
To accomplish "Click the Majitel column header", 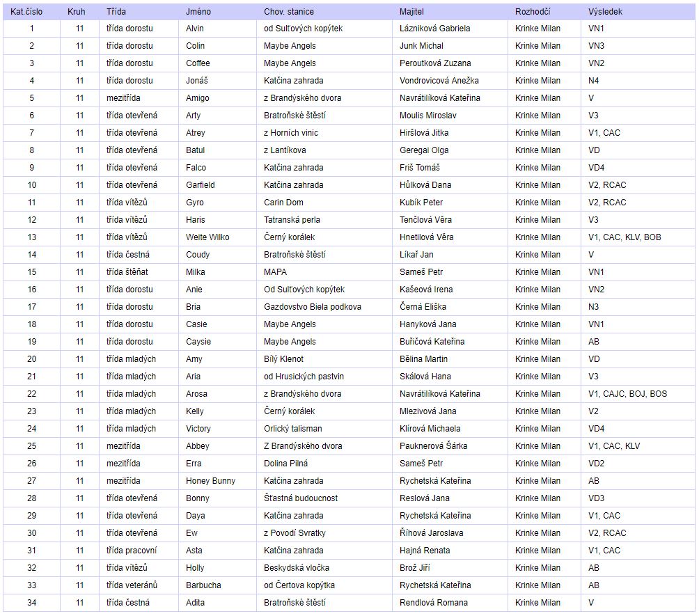I will click(412, 12).
